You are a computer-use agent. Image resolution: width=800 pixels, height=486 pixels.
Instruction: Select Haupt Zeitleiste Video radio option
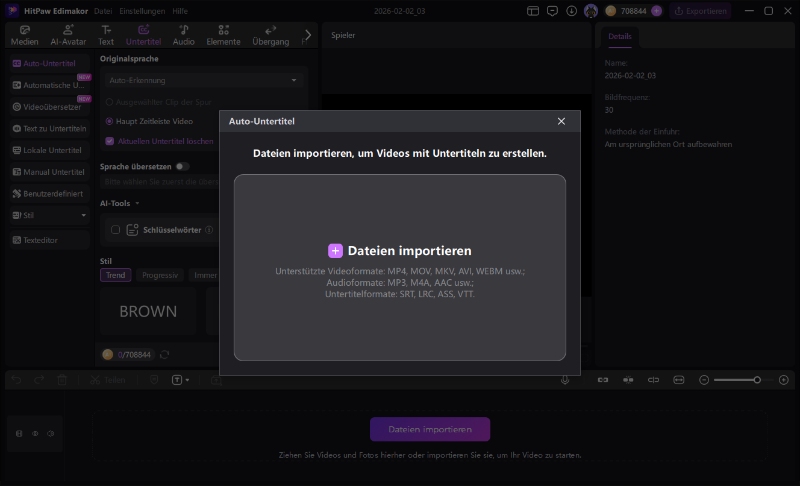pos(110,121)
